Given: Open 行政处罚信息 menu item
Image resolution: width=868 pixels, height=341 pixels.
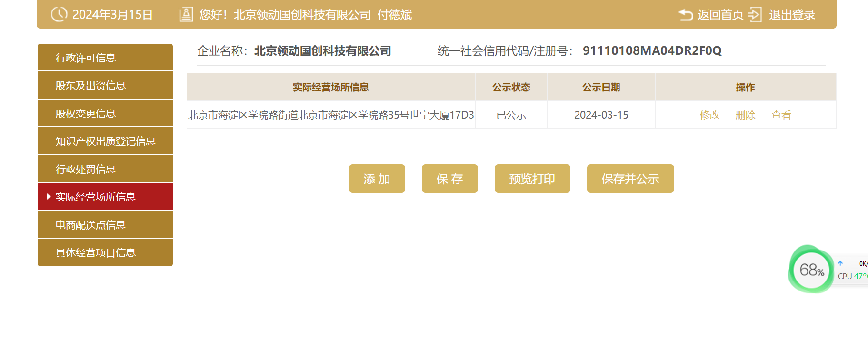Looking at the screenshot, I should pos(105,169).
